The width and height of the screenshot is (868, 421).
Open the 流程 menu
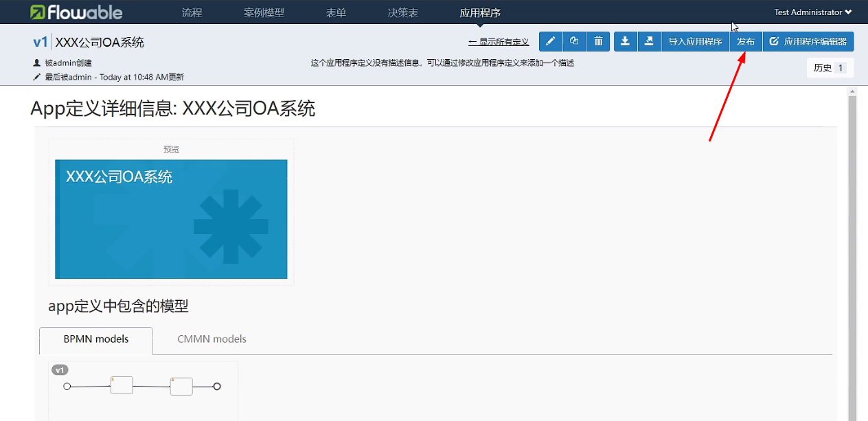(192, 12)
